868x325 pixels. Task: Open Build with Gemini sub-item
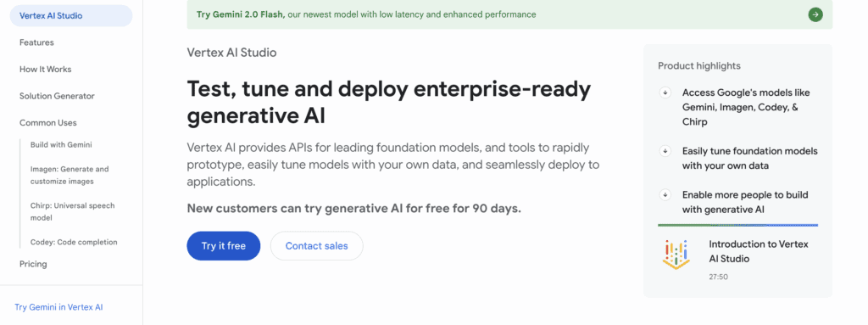(61, 145)
